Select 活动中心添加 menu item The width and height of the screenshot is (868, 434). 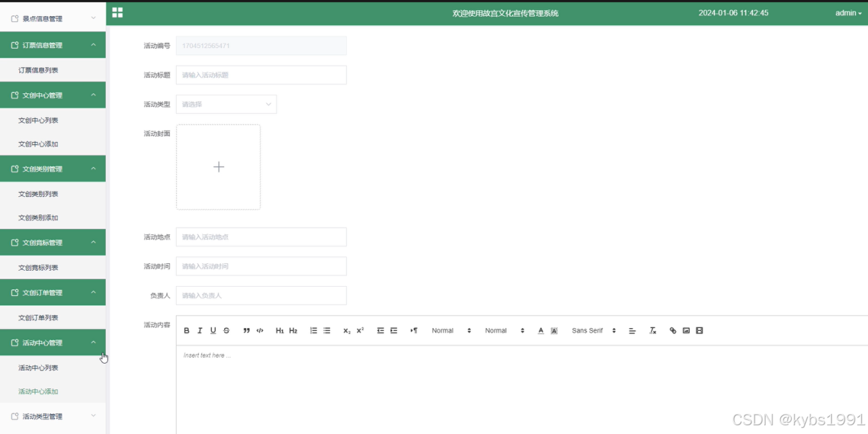tap(53, 391)
